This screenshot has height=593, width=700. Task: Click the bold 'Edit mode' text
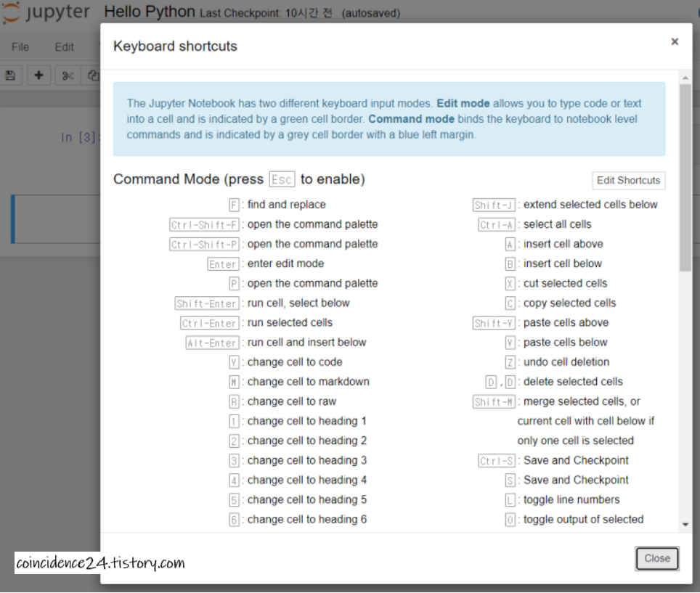[463, 103]
